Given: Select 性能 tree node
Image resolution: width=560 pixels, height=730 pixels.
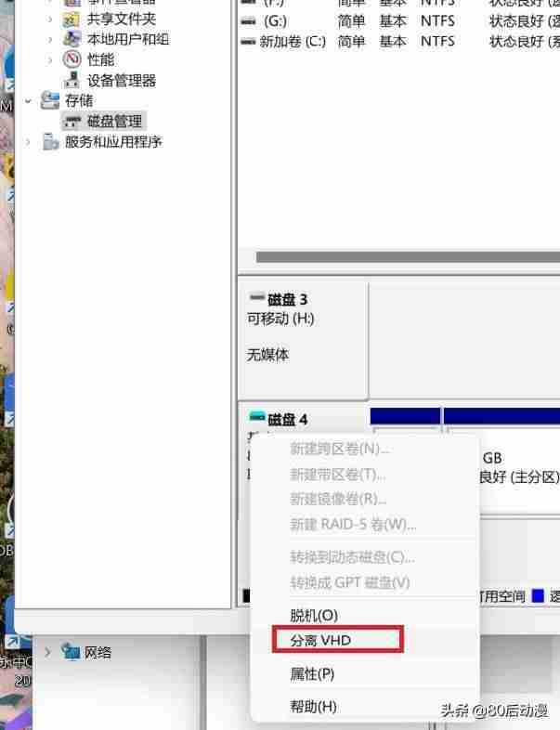Looking at the screenshot, I should tap(100, 59).
